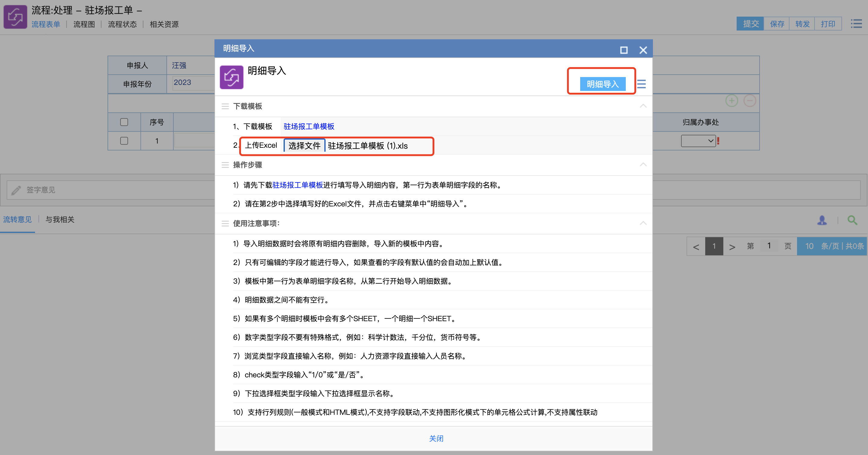Open the dialog's hamburger menu icon
The width and height of the screenshot is (868, 455).
pyautogui.click(x=641, y=84)
